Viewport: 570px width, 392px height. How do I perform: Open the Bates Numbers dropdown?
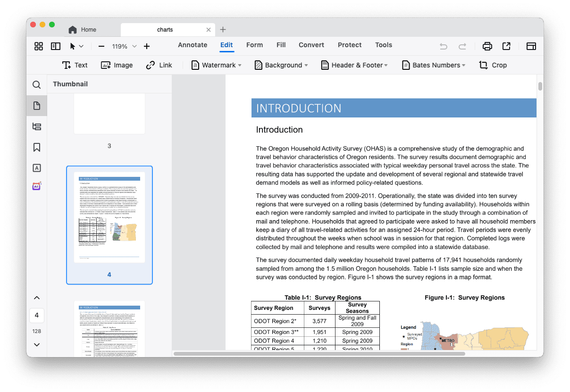[x=433, y=65]
